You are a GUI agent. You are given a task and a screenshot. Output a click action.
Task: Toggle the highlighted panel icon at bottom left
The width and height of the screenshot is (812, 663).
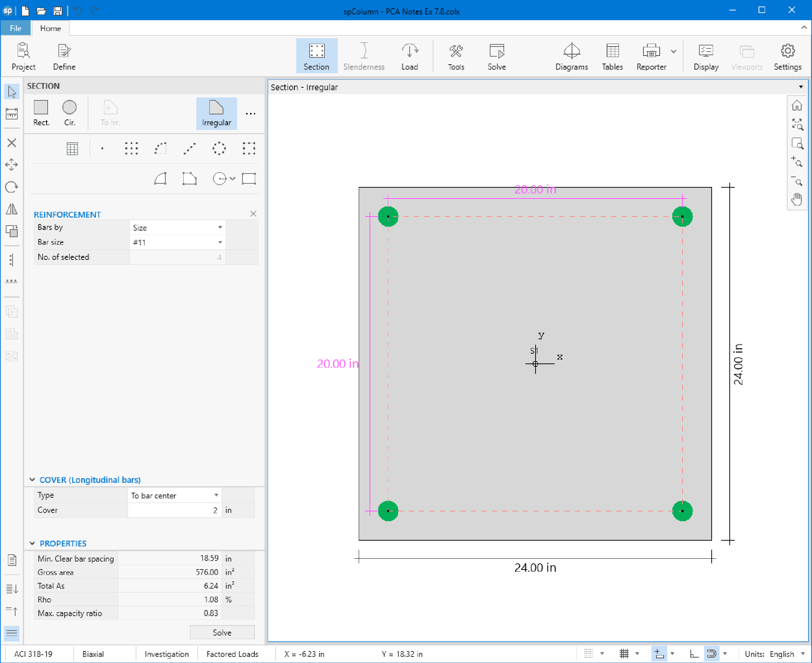12,633
